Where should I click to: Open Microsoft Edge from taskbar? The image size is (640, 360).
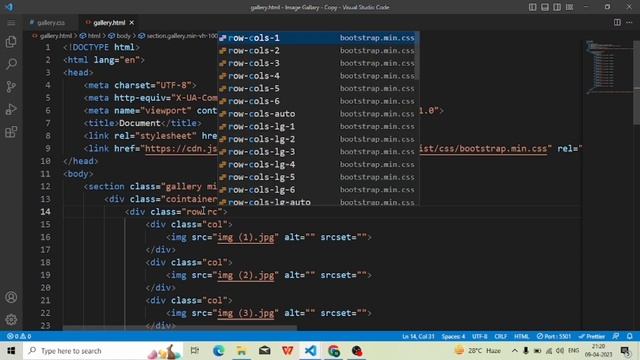(x=218, y=351)
